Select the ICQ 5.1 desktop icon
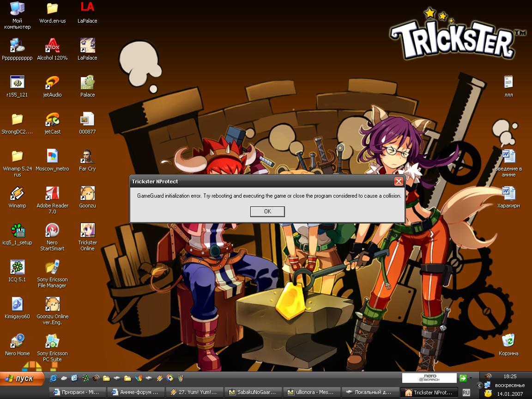The width and height of the screenshot is (532, 399). coord(17,271)
